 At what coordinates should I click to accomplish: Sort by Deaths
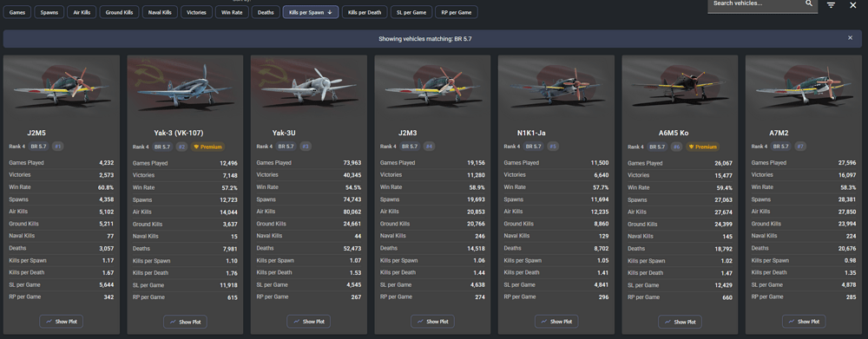click(x=266, y=12)
